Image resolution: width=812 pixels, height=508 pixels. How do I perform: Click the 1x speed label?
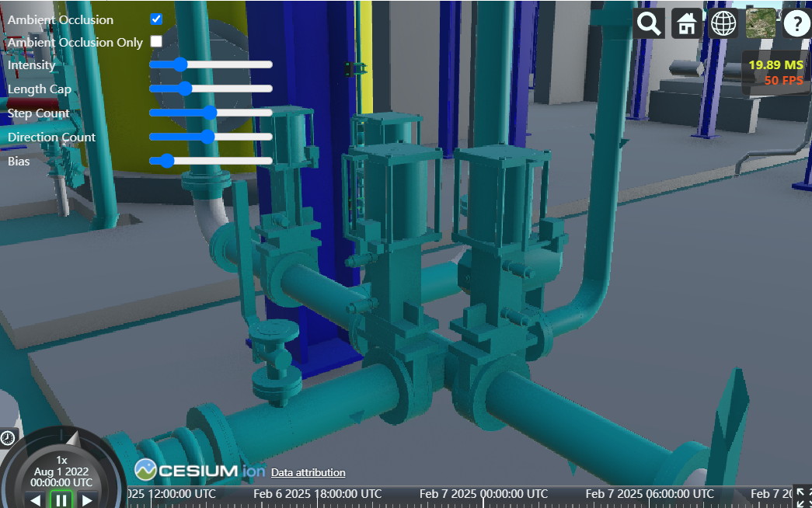[61, 460]
